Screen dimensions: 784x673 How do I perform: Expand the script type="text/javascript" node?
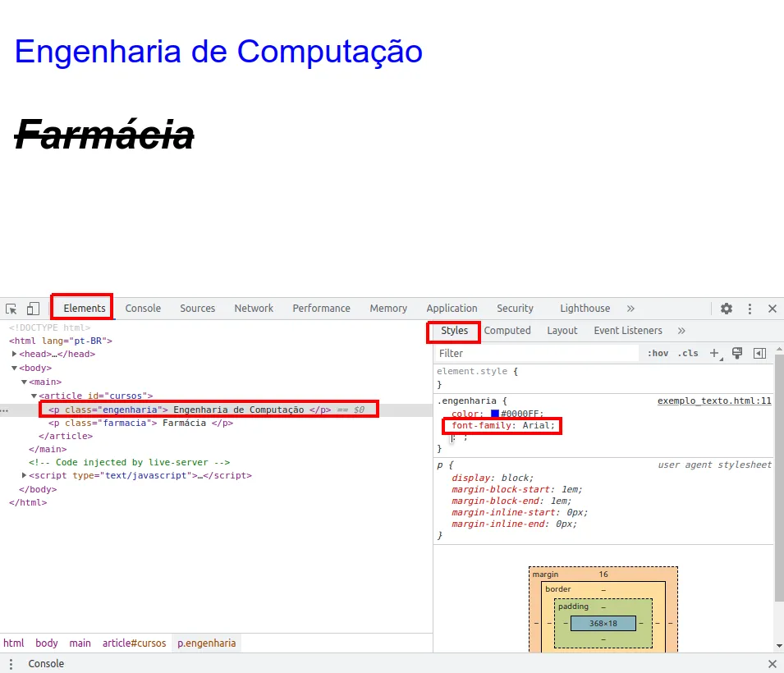[24, 475]
